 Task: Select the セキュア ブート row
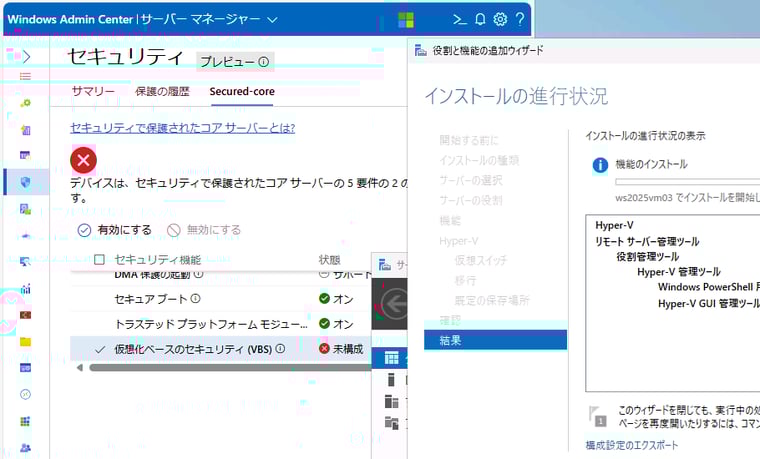click(x=221, y=299)
